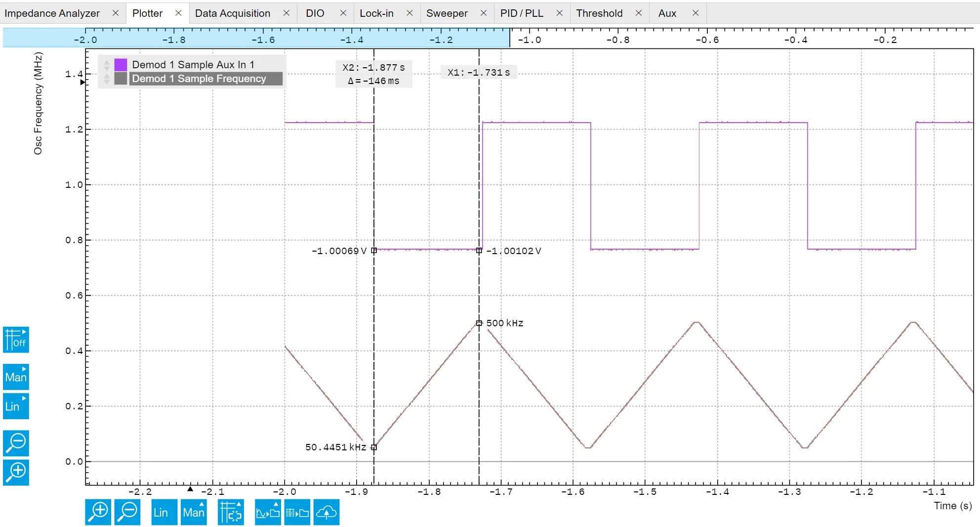
Task: Switch to the Threshold tab
Action: pyautogui.click(x=599, y=13)
